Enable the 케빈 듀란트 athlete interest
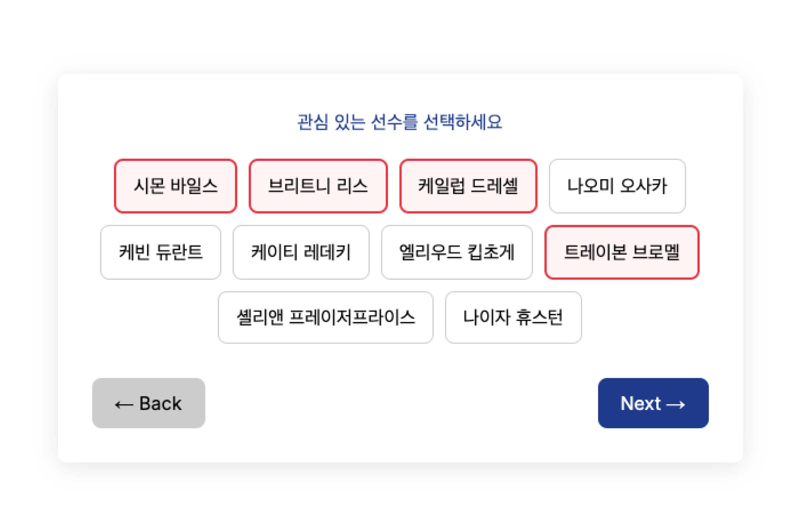The image size is (812, 528). (160, 252)
